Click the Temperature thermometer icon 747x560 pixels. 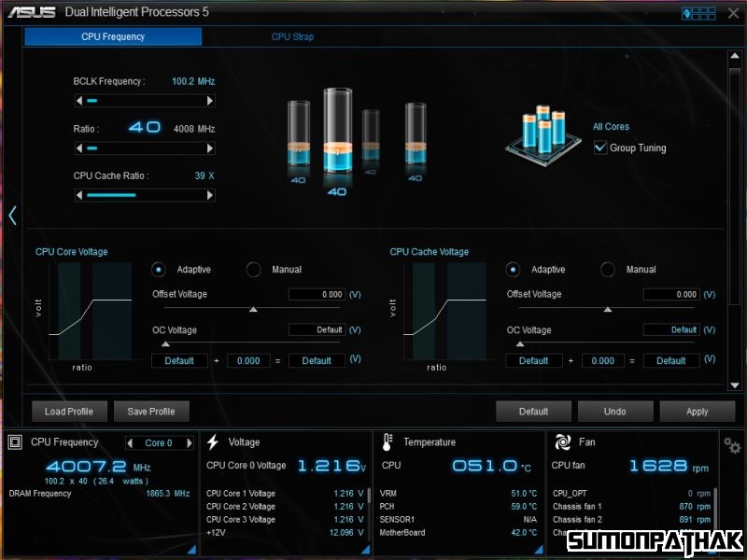(x=387, y=442)
